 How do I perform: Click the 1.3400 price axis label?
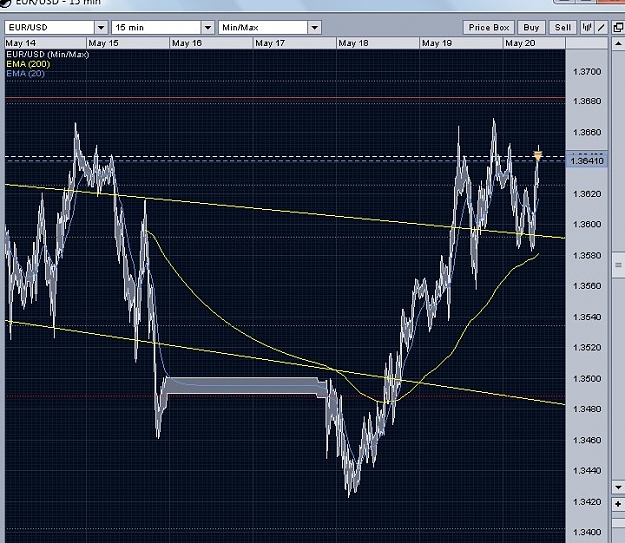click(587, 532)
